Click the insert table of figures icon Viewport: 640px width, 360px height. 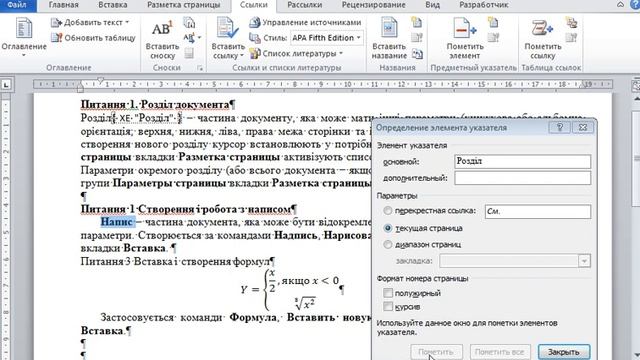click(416, 22)
